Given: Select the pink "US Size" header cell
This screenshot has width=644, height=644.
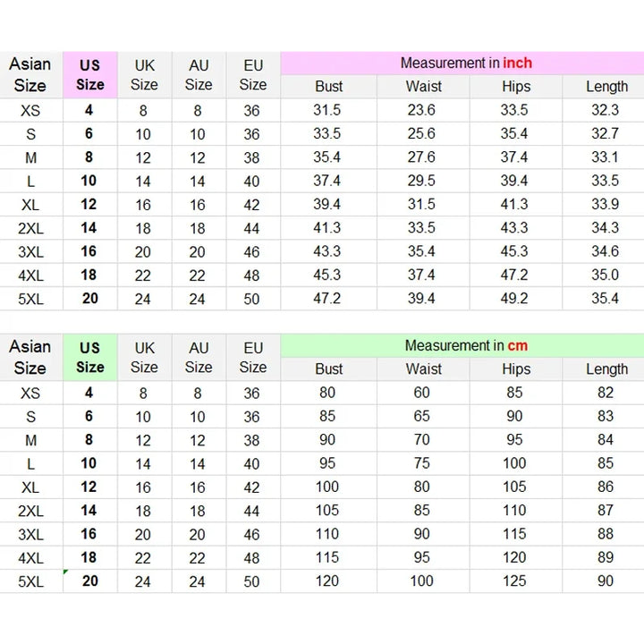Looking at the screenshot, I should tap(89, 75).
